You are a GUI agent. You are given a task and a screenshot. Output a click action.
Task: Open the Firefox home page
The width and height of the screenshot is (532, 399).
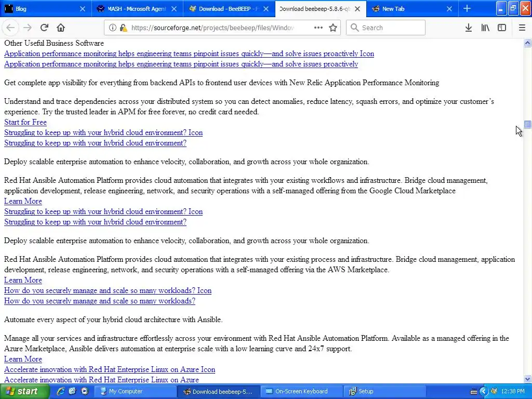point(61,28)
